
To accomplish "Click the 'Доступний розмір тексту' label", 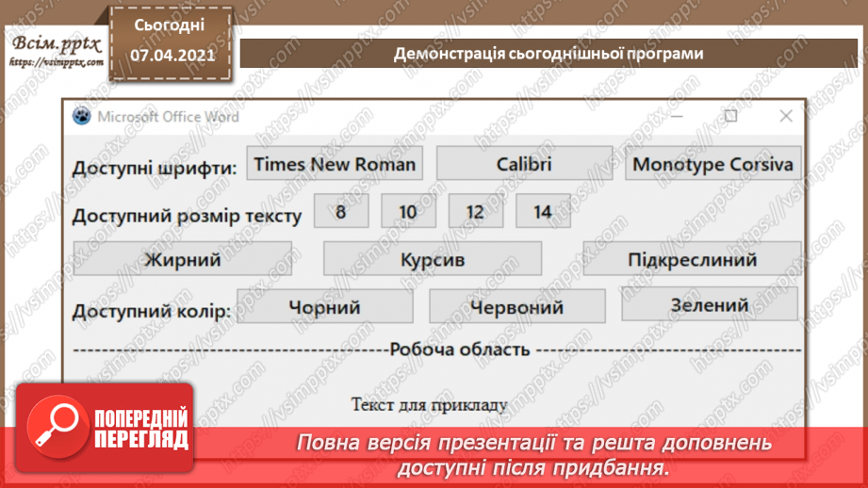I will click(x=187, y=216).
